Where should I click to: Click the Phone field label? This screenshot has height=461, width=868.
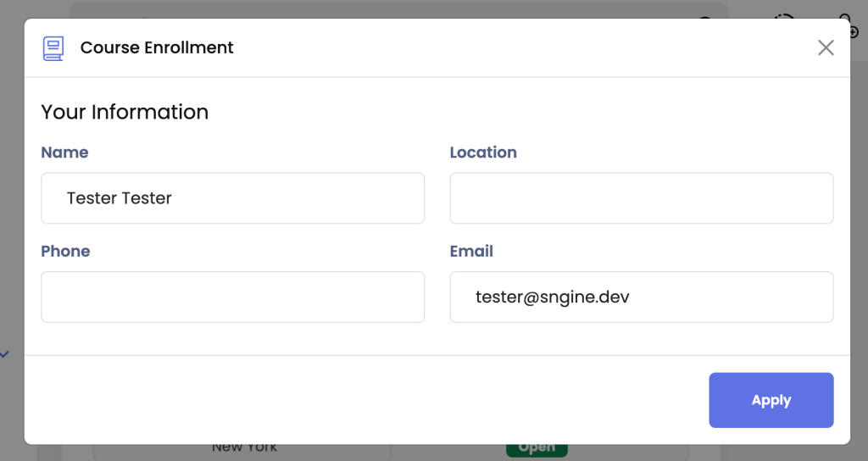coord(65,251)
